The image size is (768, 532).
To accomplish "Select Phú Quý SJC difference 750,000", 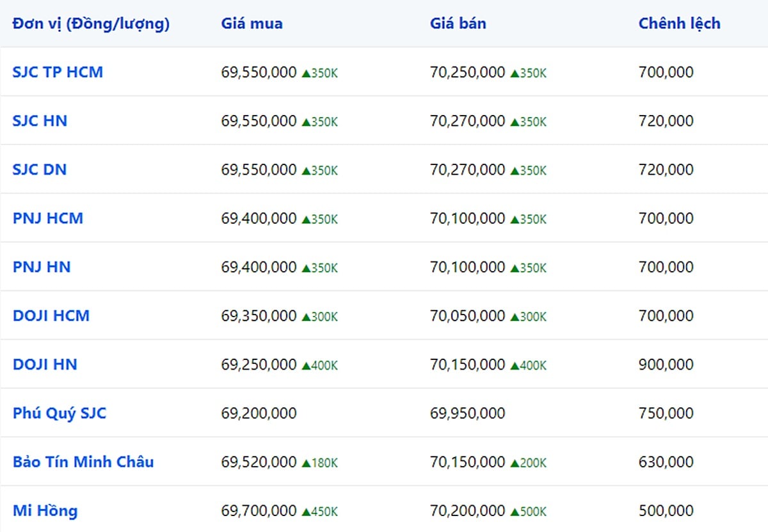I will tap(666, 413).
